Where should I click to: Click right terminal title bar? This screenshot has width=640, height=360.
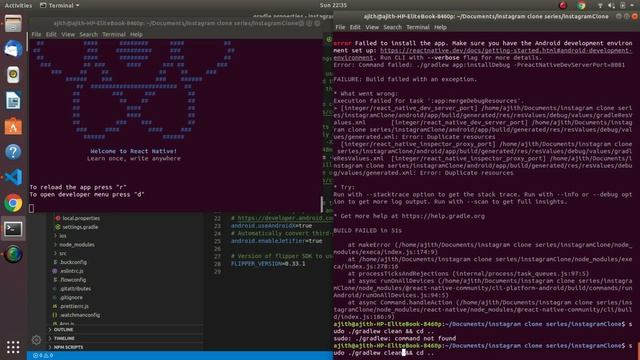click(x=486, y=16)
